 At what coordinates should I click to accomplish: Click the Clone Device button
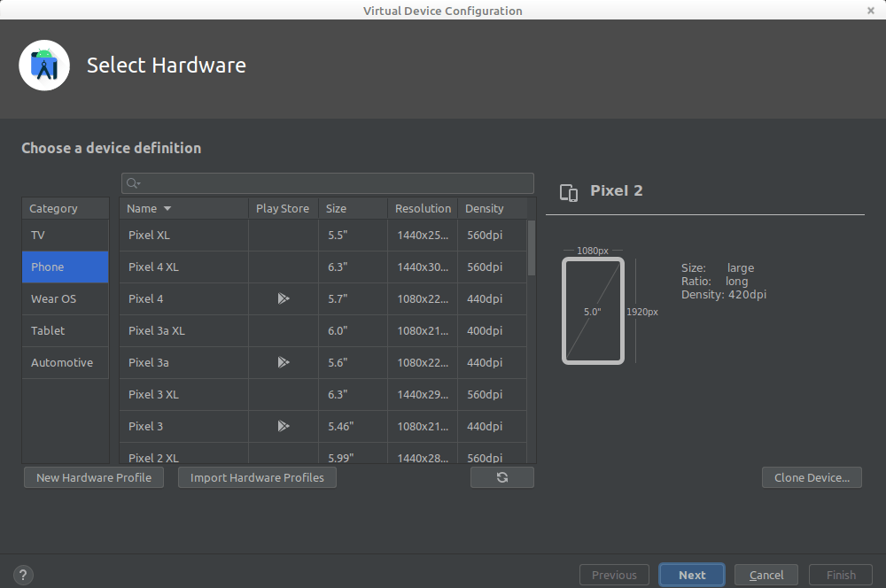(x=812, y=477)
